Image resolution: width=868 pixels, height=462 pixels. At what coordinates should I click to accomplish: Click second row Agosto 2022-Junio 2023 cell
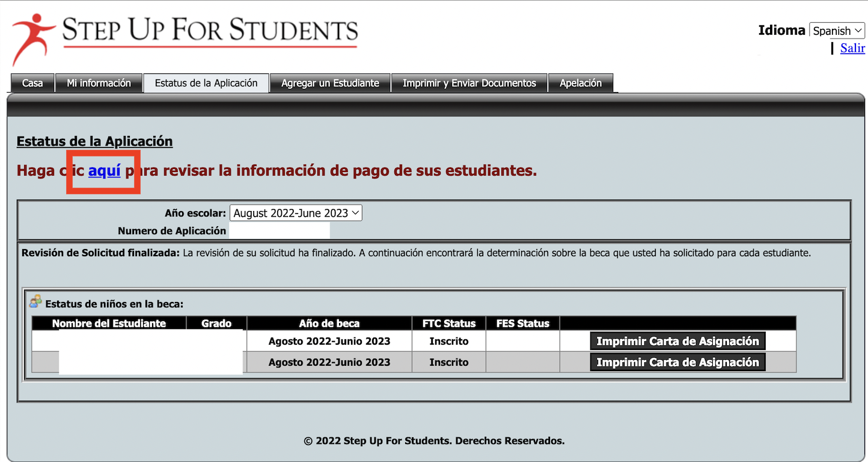[x=329, y=362]
